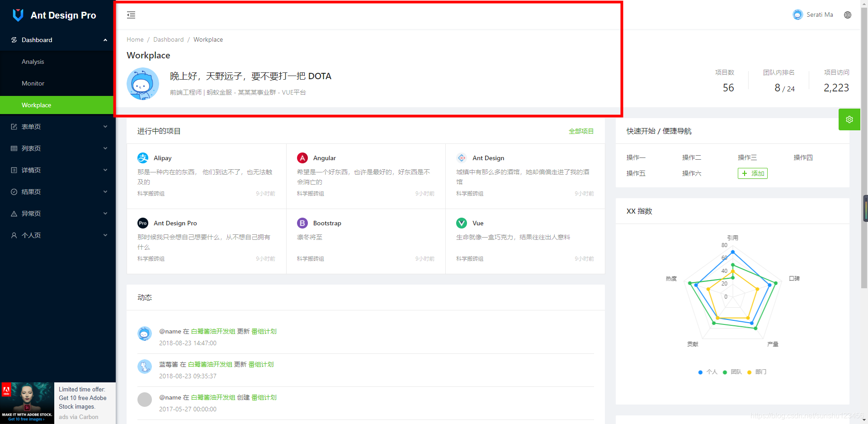Click gray avatar beside 2017-05-27 activity

point(145,400)
